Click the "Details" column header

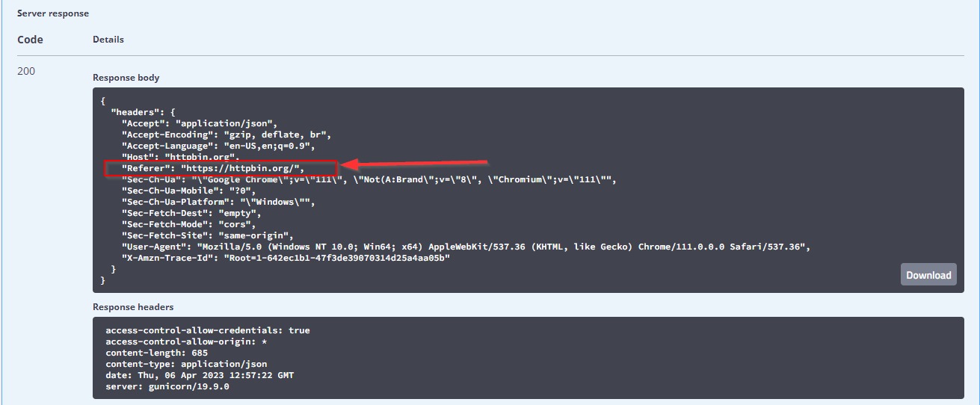pyautogui.click(x=108, y=39)
